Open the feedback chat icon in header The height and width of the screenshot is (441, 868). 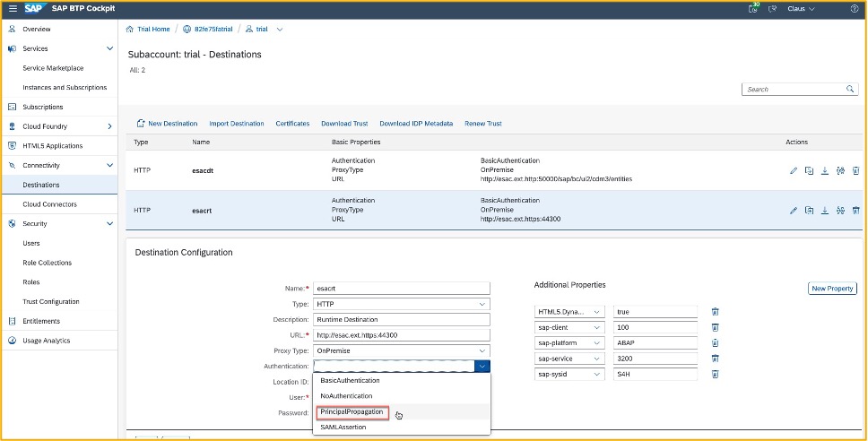[x=773, y=9]
